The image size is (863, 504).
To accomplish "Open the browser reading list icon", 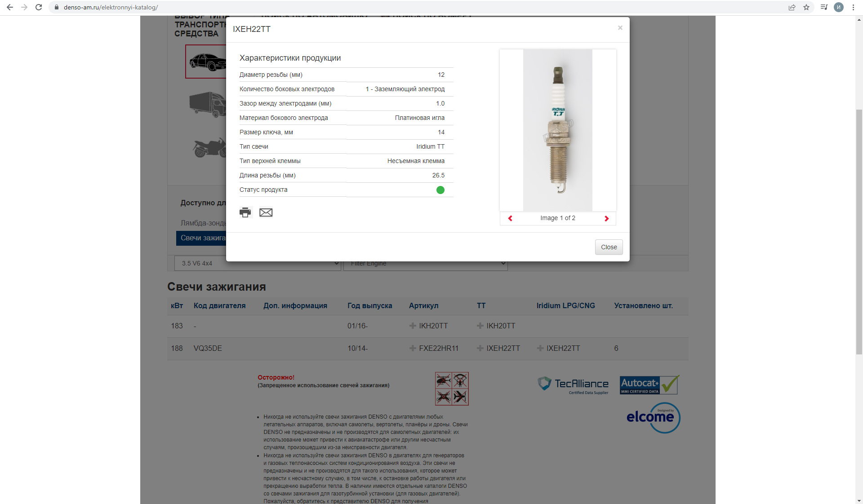I will pos(824,7).
